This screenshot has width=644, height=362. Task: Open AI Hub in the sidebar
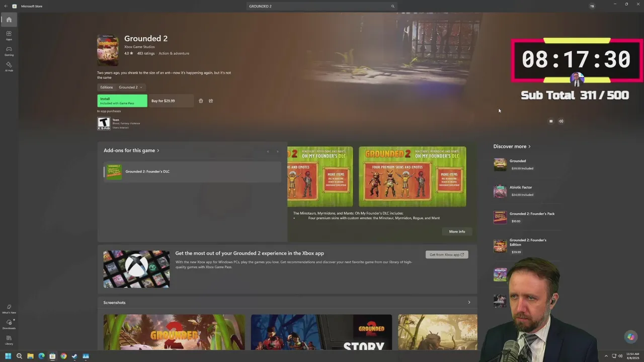pos(9,66)
